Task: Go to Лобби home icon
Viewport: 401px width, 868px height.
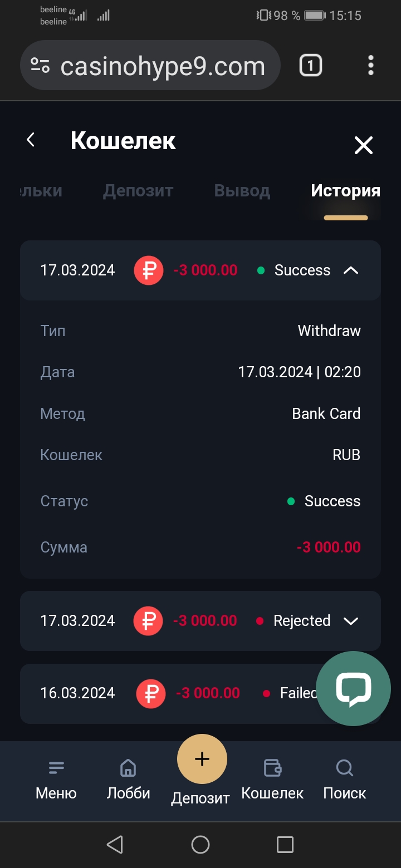Action: [x=128, y=768]
